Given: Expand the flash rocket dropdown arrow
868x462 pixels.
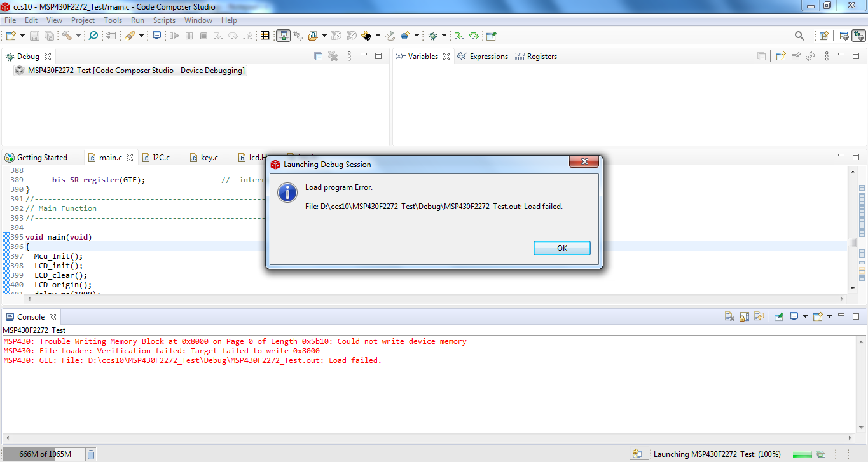Looking at the screenshot, I should [141, 36].
